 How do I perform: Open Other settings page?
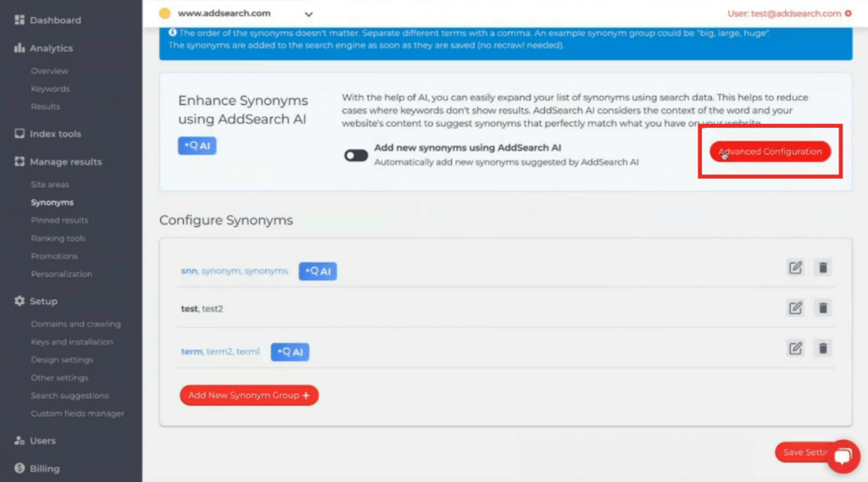pyautogui.click(x=60, y=378)
